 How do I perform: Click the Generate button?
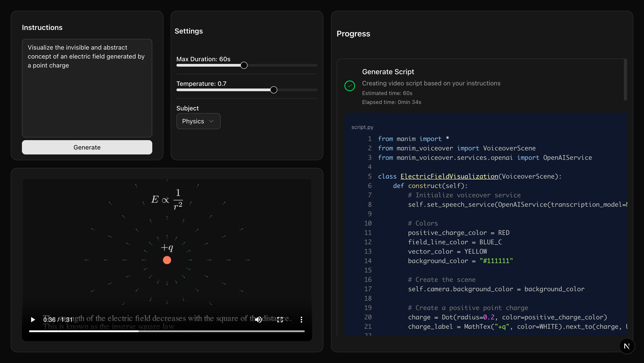tap(87, 147)
